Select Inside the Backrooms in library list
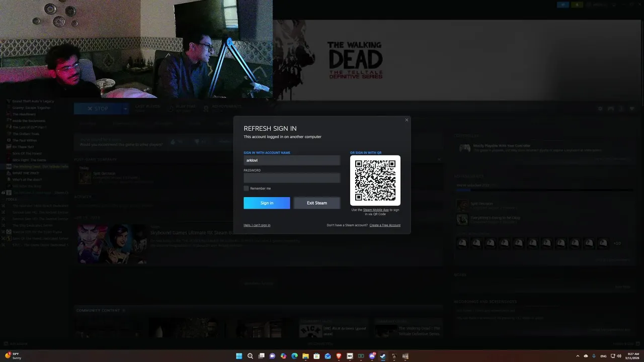The width and height of the screenshot is (644, 362). (x=29, y=121)
